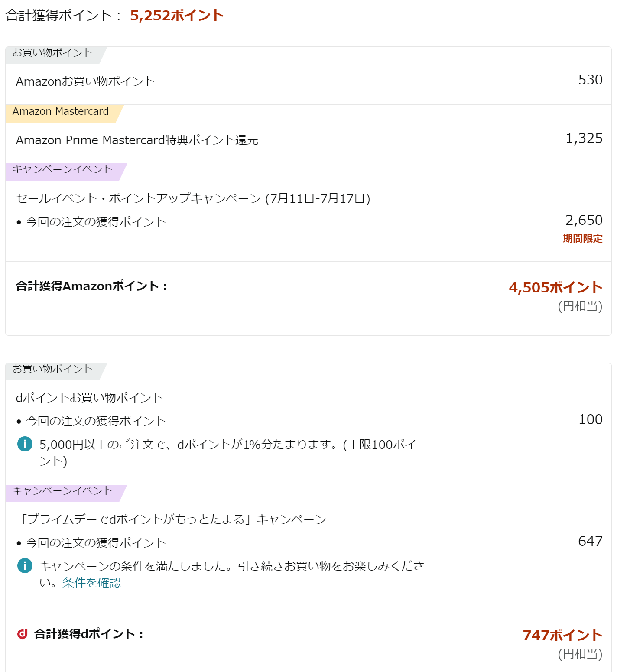Screen dimensions: 617x672
Task: Click the 5,252ポイント grand total
Action: 177,16
